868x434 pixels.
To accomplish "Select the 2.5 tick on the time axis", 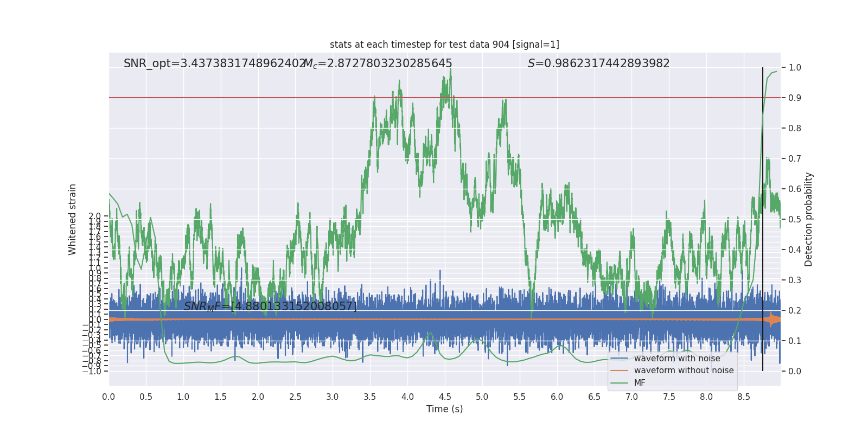I will 295,397.
